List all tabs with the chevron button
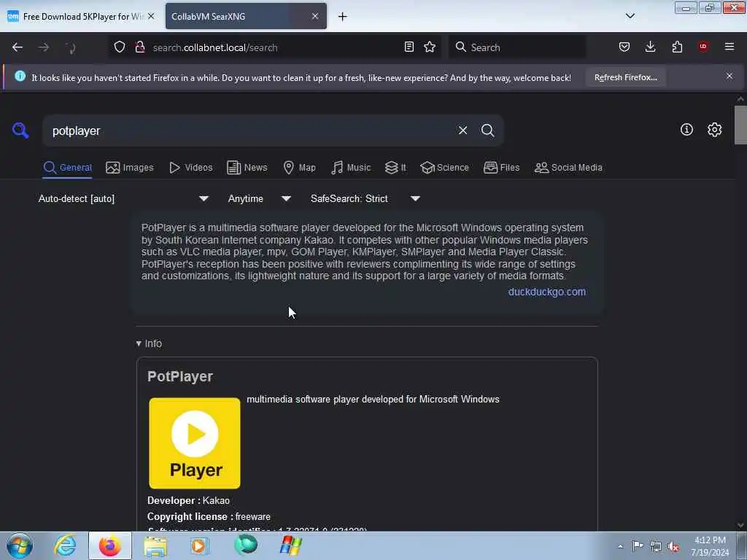The width and height of the screenshot is (747, 560). pyautogui.click(x=630, y=16)
